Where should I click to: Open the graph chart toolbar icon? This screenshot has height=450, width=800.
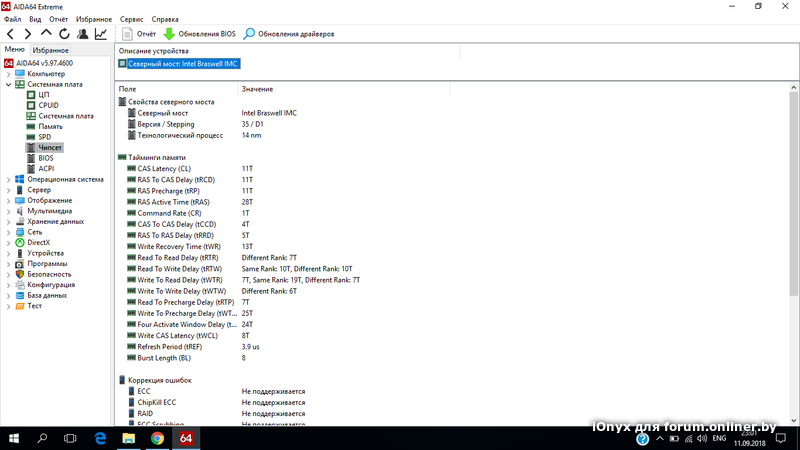point(101,34)
